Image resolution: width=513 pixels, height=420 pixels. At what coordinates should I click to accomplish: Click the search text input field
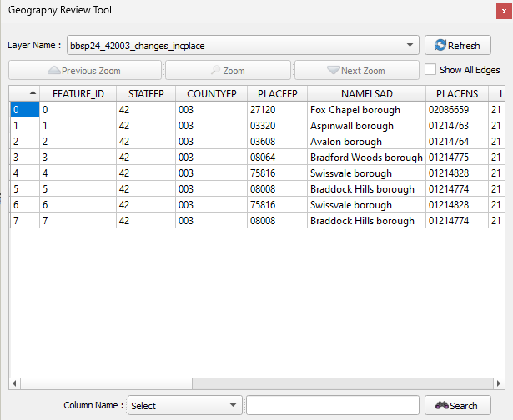331,406
